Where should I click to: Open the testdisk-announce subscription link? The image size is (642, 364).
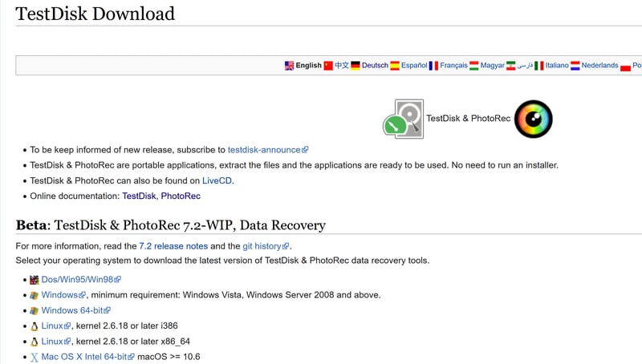(268, 150)
